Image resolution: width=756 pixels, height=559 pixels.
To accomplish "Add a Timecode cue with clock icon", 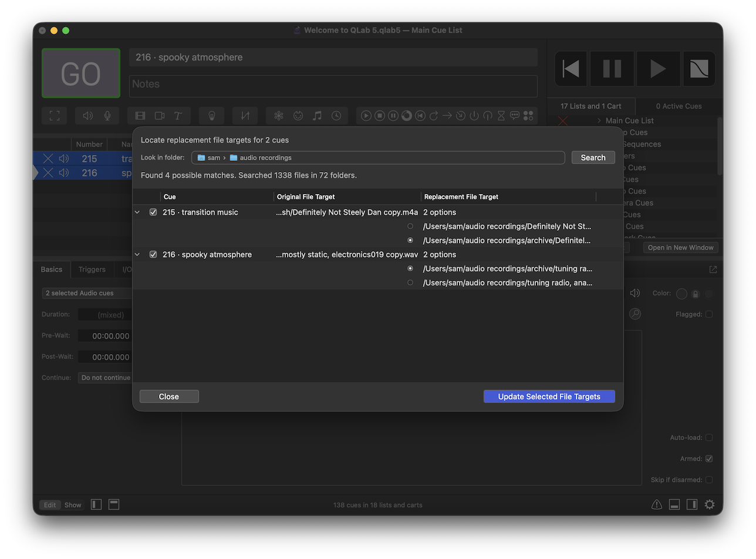I will coord(336,116).
